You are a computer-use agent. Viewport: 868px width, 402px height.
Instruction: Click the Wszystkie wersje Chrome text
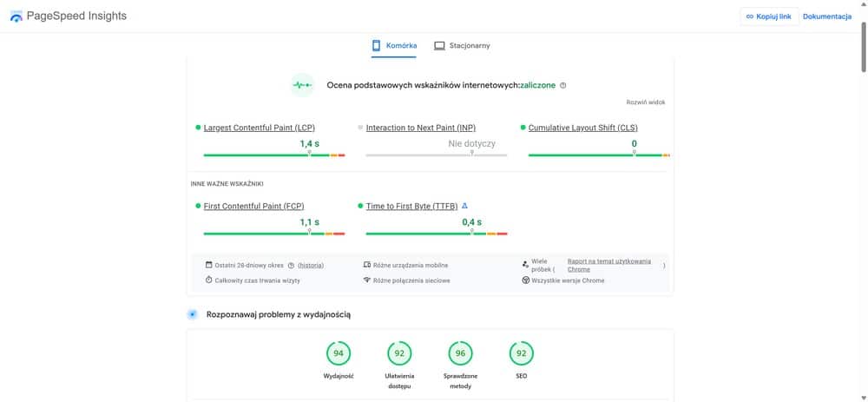point(568,280)
